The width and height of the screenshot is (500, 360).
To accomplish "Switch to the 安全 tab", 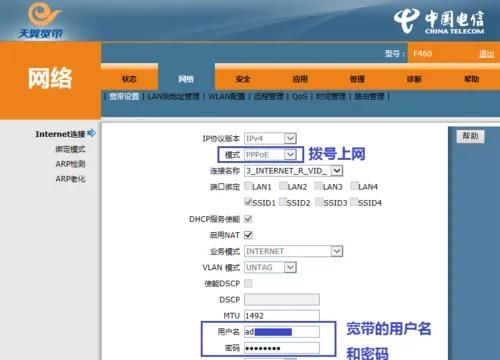I will pos(243,79).
